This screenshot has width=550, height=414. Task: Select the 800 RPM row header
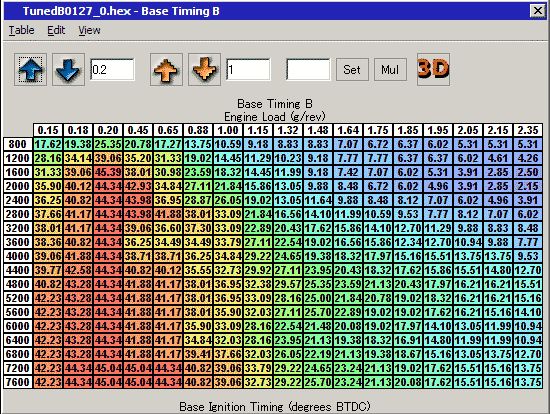point(18,144)
